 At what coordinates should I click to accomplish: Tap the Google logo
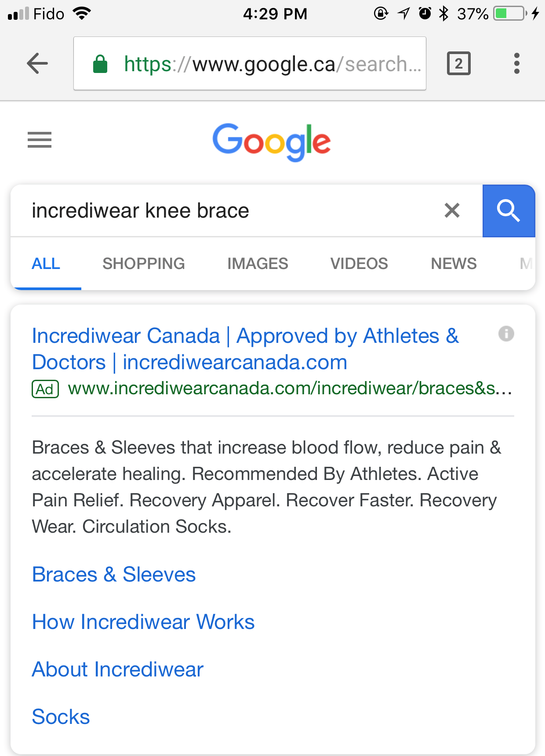(272, 142)
